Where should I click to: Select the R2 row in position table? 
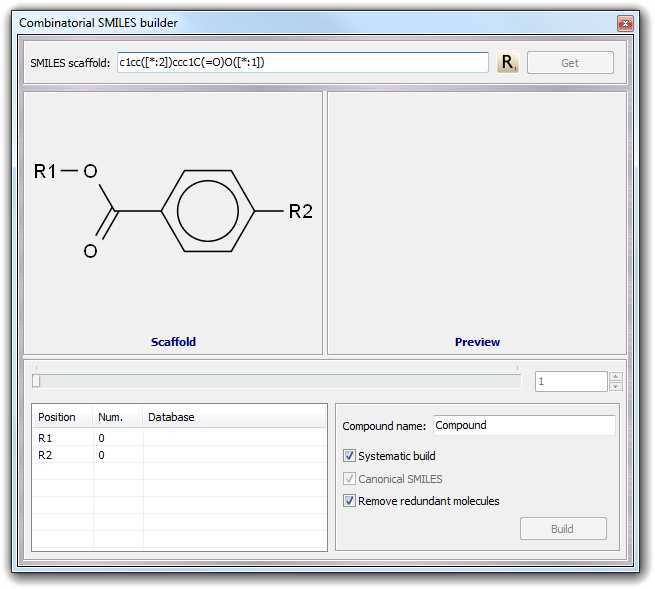[179, 455]
